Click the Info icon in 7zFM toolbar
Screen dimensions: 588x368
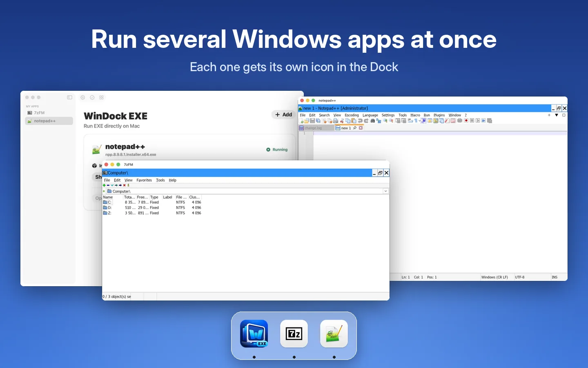[x=128, y=185]
